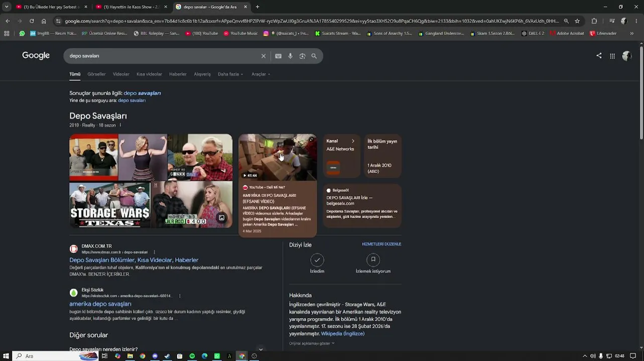Open the YouTube Music bookmark
The height and width of the screenshot is (361, 644).
click(x=241, y=34)
